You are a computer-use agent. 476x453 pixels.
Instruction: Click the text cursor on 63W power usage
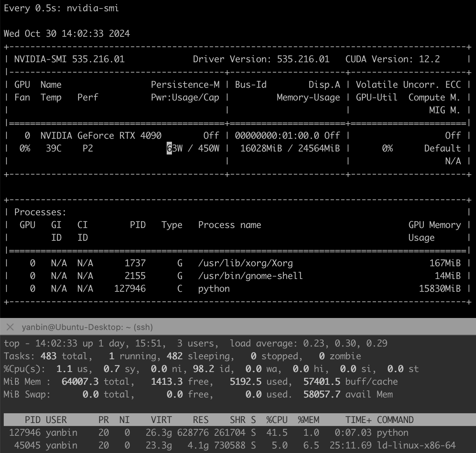point(169,148)
